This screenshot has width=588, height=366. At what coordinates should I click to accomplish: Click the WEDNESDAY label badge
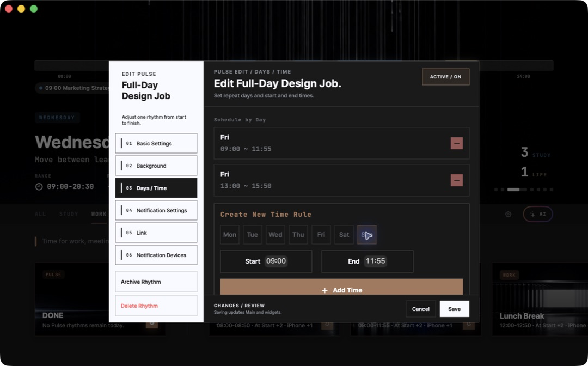tap(57, 118)
